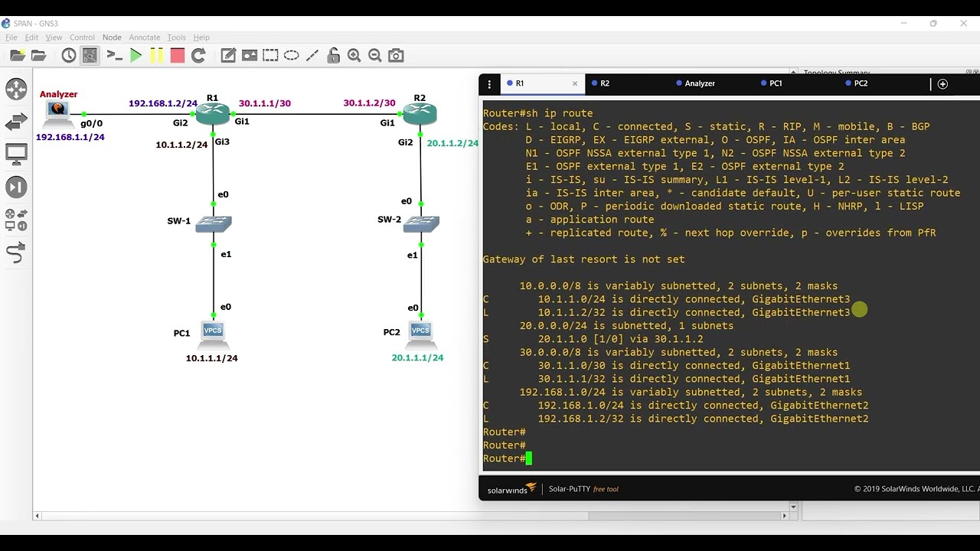Start all nodes with green play button

click(136, 55)
